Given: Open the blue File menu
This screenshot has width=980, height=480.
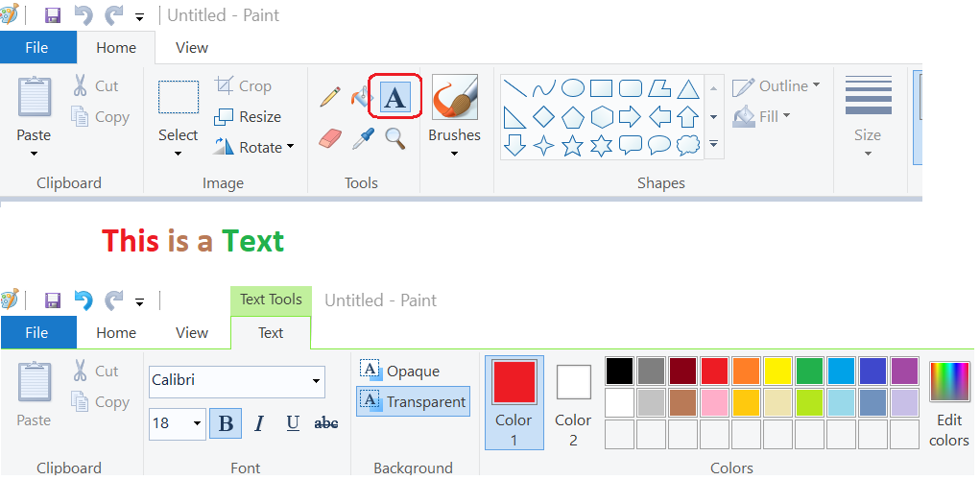Looking at the screenshot, I should [36, 47].
